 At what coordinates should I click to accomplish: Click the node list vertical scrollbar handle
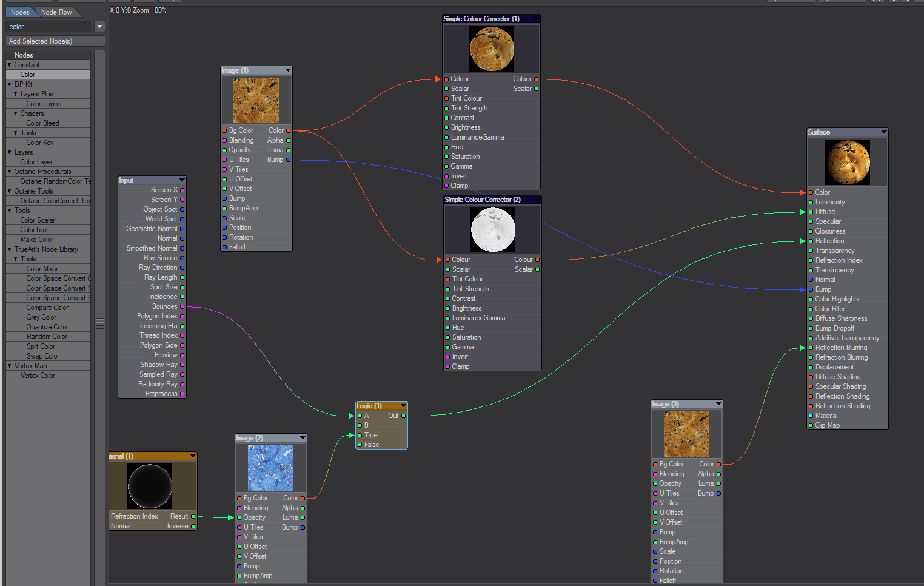[x=99, y=324]
